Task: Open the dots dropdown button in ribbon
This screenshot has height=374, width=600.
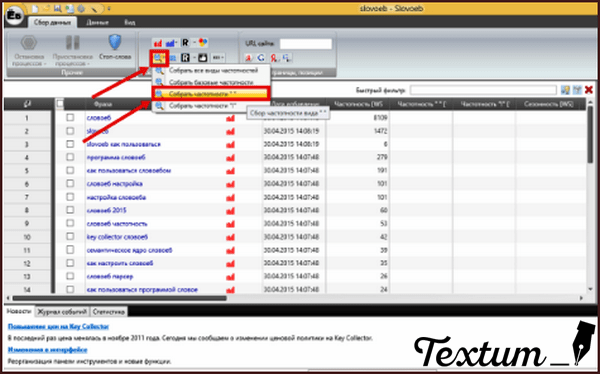Action: 218,57
